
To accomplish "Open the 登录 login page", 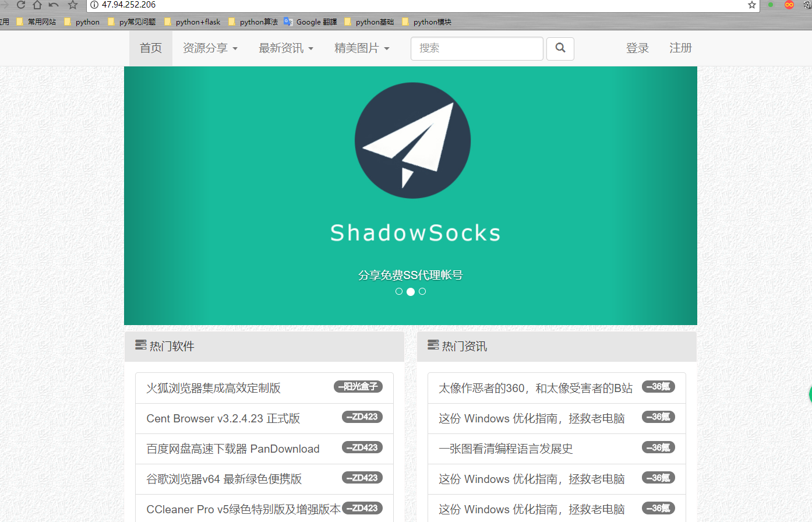I will [x=637, y=48].
